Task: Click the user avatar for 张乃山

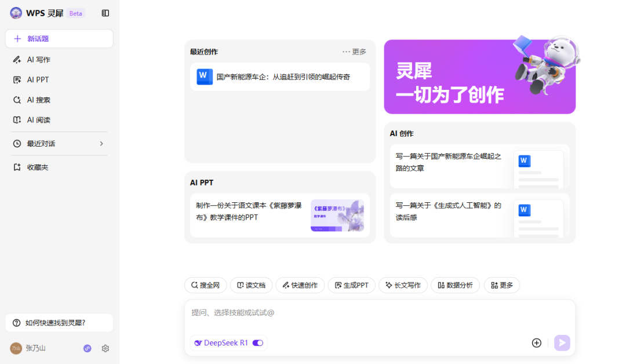Action: 16,348
